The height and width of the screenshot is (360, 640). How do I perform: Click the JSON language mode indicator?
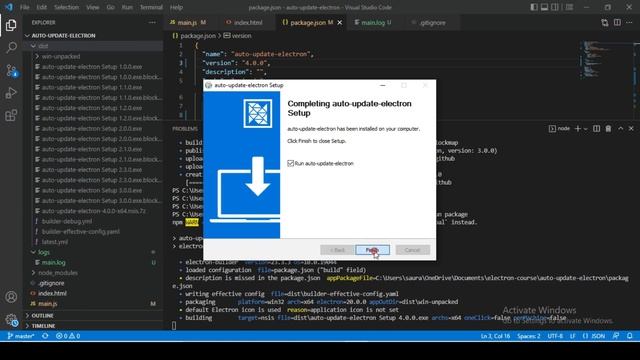point(594,336)
